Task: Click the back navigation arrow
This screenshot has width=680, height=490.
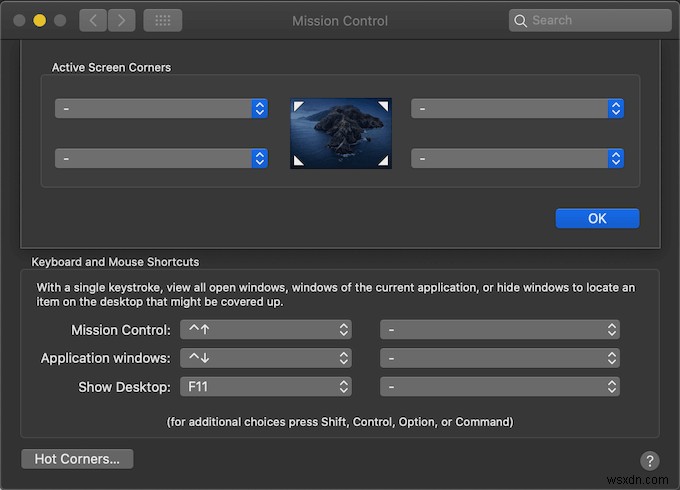Action: [93, 20]
